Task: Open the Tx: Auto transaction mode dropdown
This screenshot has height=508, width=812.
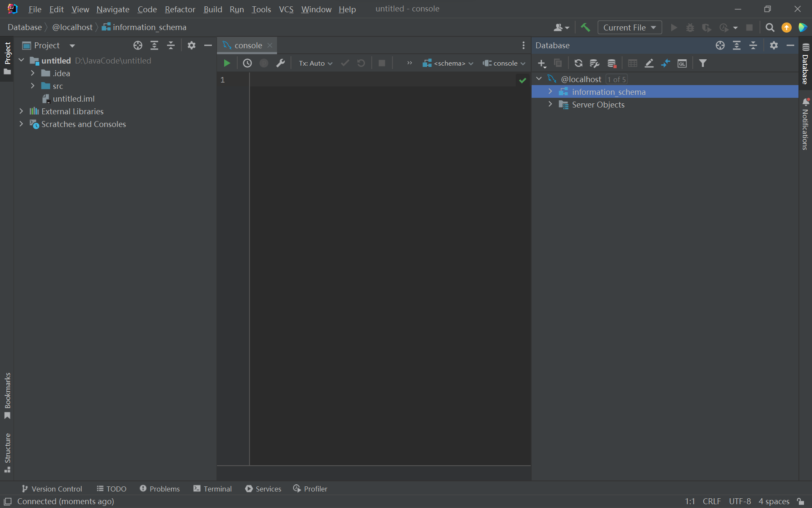Action: (x=315, y=63)
